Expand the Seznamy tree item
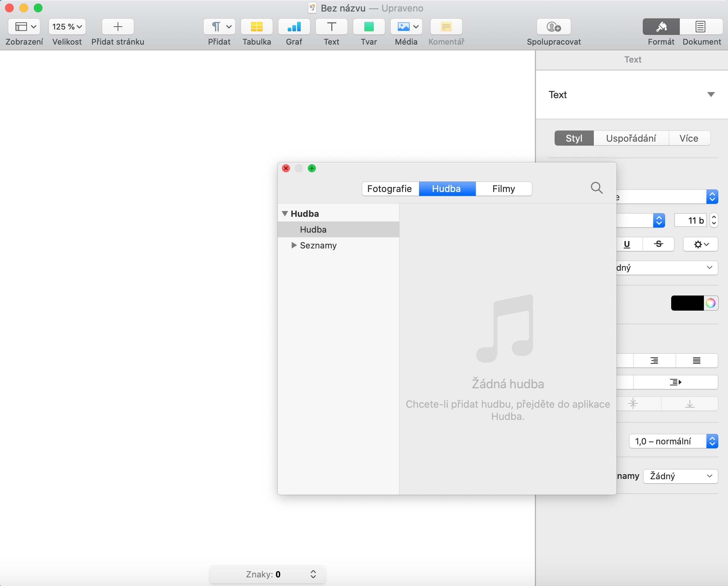Image resolution: width=728 pixels, height=586 pixels. [294, 245]
